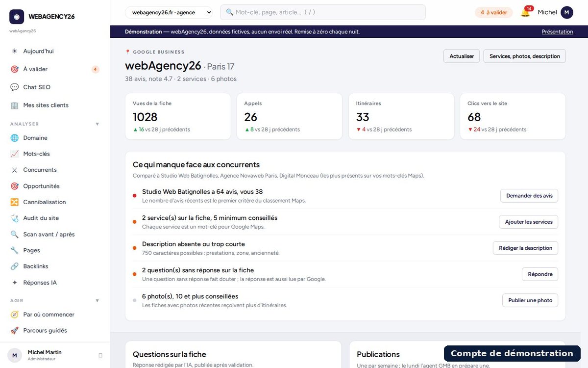Select the Backlinks chain icon
The height and width of the screenshot is (368, 588).
pyautogui.click(x=14, y=266)
